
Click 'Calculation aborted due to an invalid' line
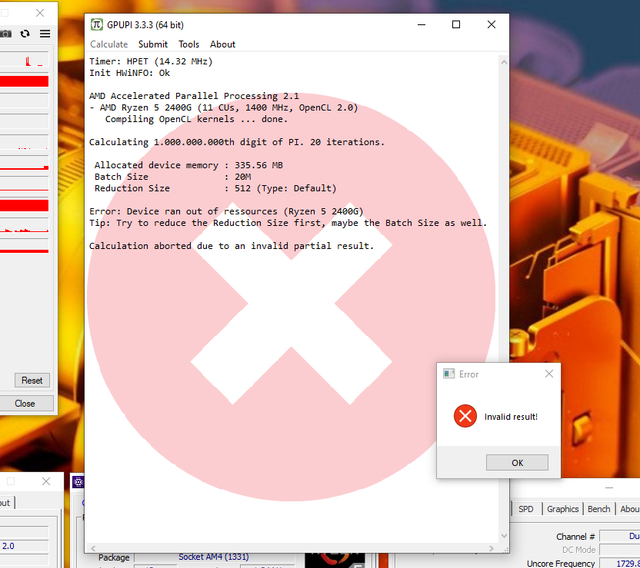231,246
